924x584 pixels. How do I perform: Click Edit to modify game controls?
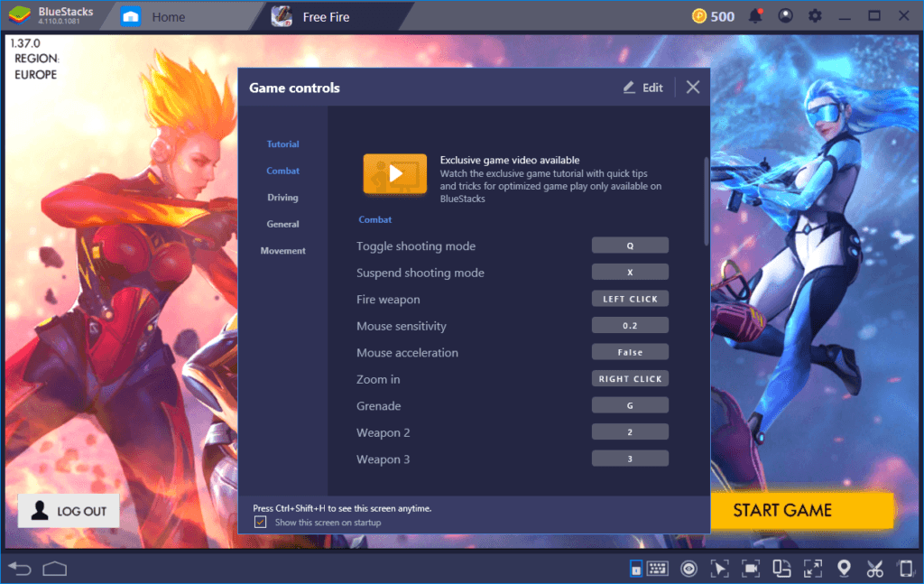tap(642, 87)
